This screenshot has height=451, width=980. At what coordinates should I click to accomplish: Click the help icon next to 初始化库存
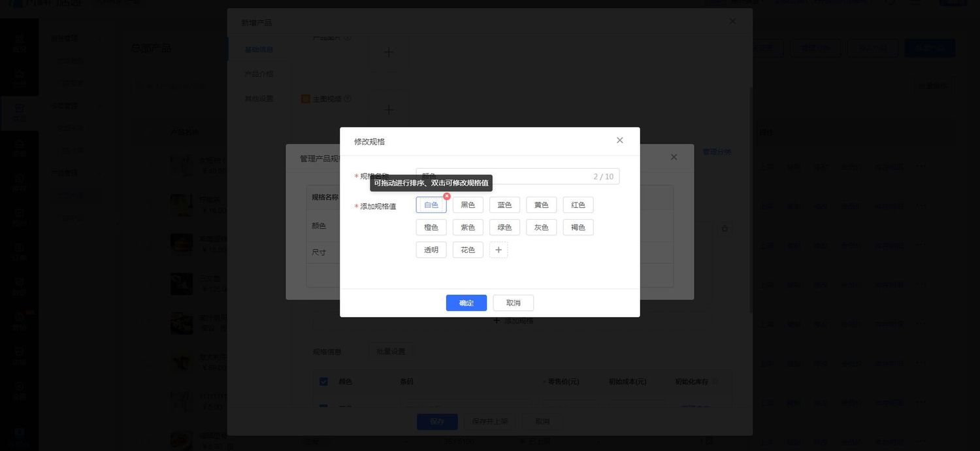coord(715,382)
